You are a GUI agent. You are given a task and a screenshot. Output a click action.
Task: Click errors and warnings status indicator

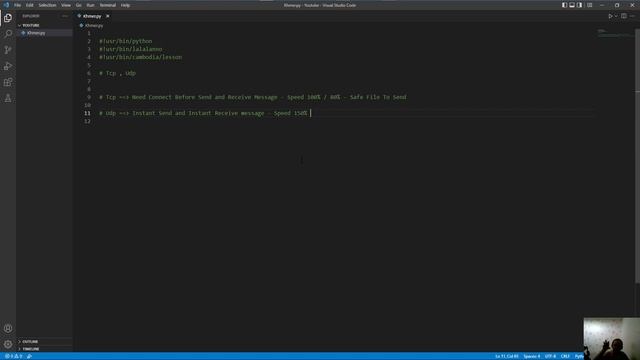pos(13,356)
